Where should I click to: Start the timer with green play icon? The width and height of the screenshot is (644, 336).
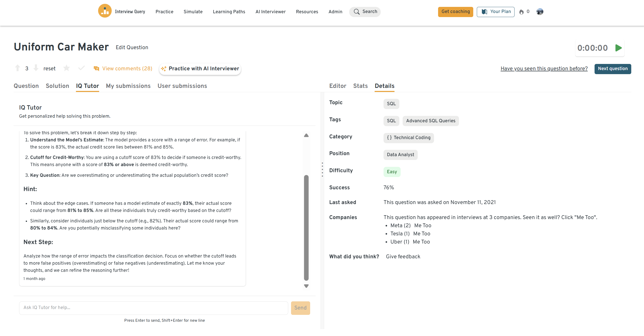click(618, 48)
